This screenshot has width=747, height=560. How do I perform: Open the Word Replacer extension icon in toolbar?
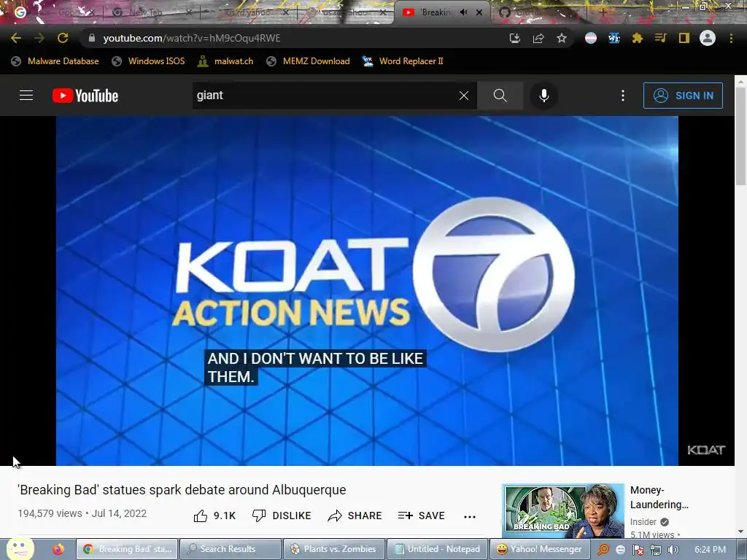point(614,38)
